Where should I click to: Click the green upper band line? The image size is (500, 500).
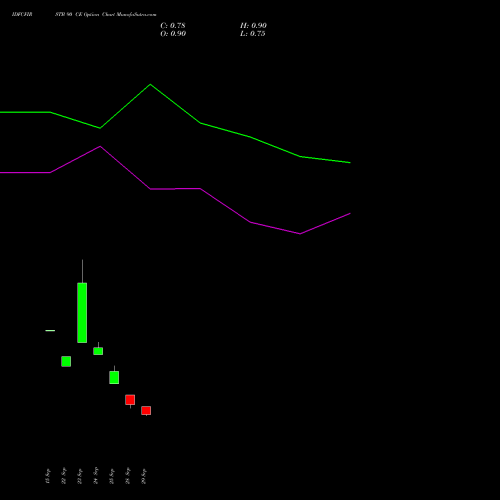175,123
